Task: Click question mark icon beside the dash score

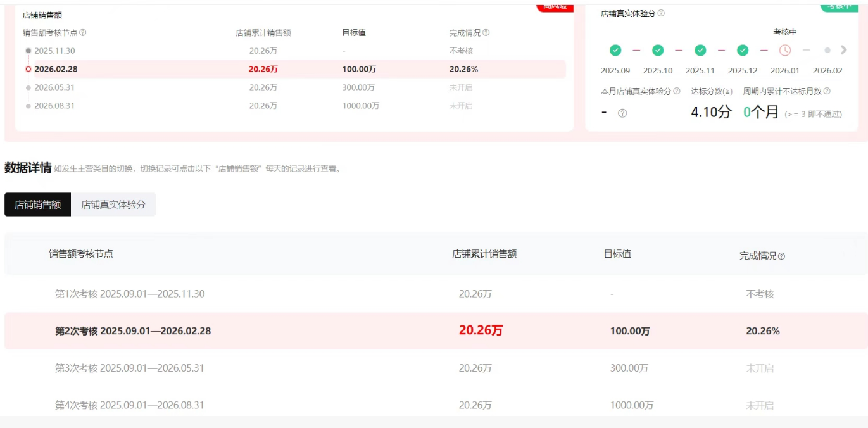Action: (622, 113)
